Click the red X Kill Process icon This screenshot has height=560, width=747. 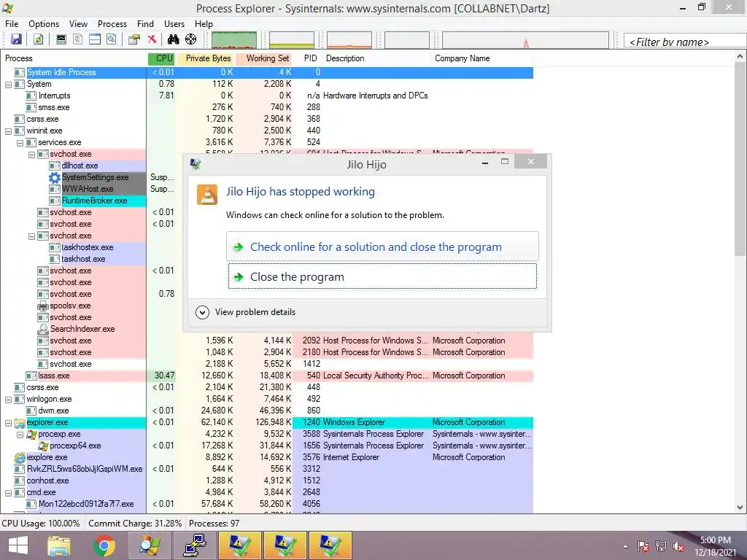152,39
